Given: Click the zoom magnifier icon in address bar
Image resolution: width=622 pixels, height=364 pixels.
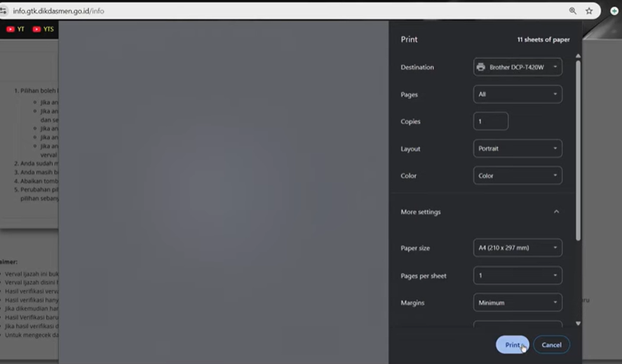Looking at the screenshot, I should click(573, 11).
